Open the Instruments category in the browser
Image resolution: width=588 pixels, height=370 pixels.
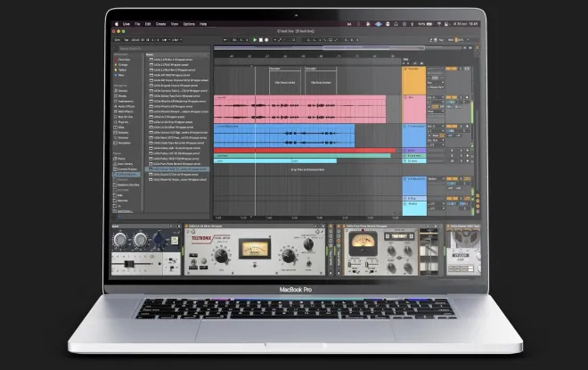coord(126,102)
